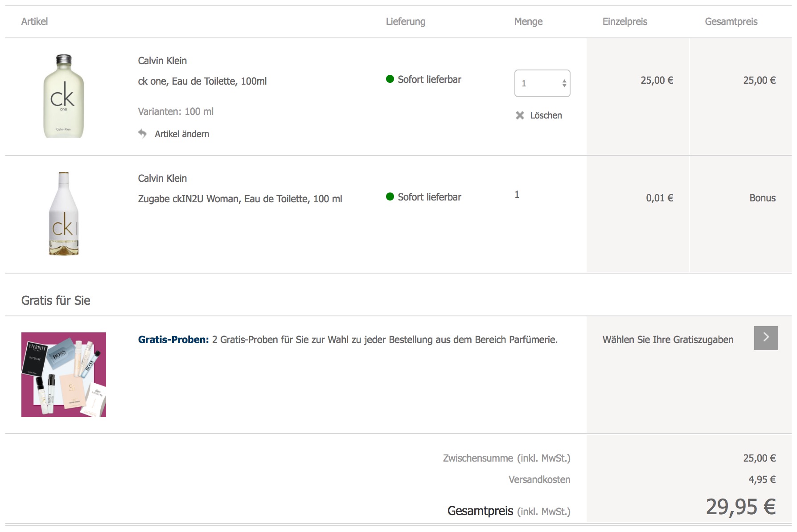
Task: Click the Menge column header
Action: 528,21
